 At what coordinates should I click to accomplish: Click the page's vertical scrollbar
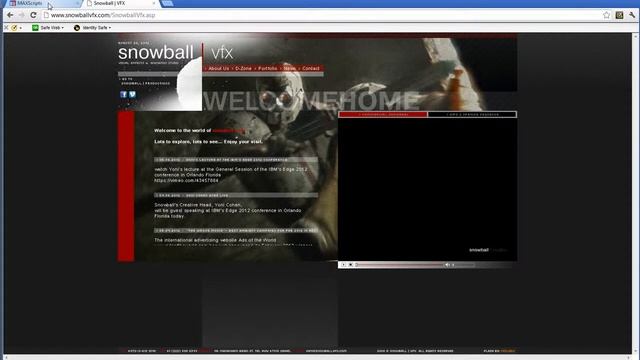635,193
